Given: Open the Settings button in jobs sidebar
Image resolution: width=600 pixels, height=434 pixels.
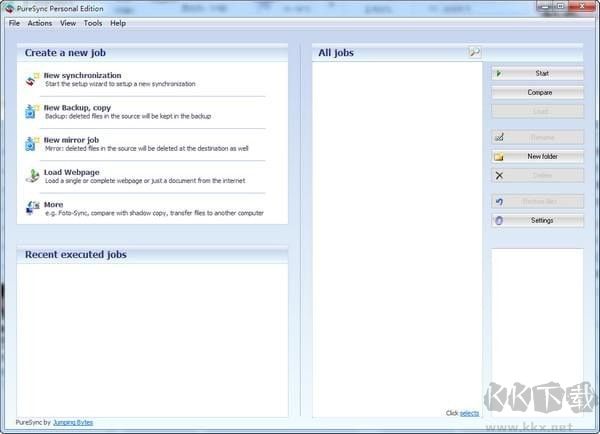Looking at the screenshot, I should point(538,220).
